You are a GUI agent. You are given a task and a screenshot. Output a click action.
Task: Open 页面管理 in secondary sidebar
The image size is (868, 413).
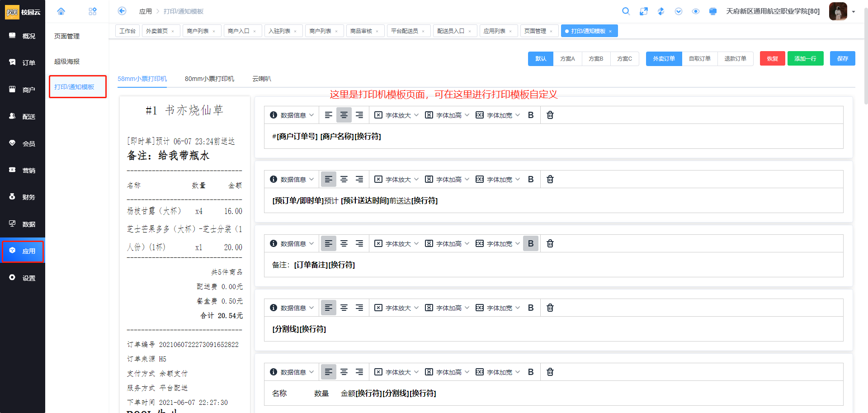coord(67,36)
